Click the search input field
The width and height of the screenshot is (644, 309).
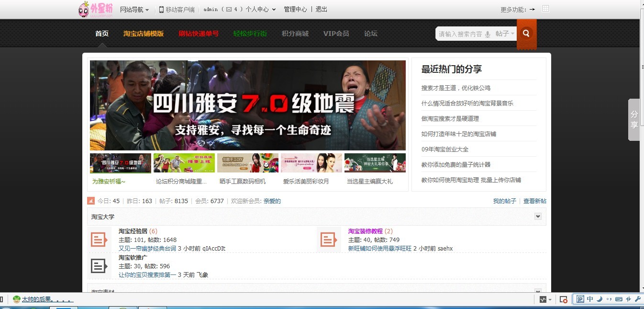pos(461,34)
